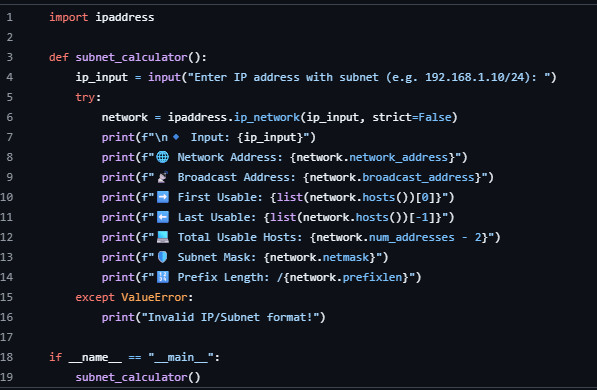Click line number 1 in the gutter
This screenshot has width=597, height=390.
[x=10, y=17]
